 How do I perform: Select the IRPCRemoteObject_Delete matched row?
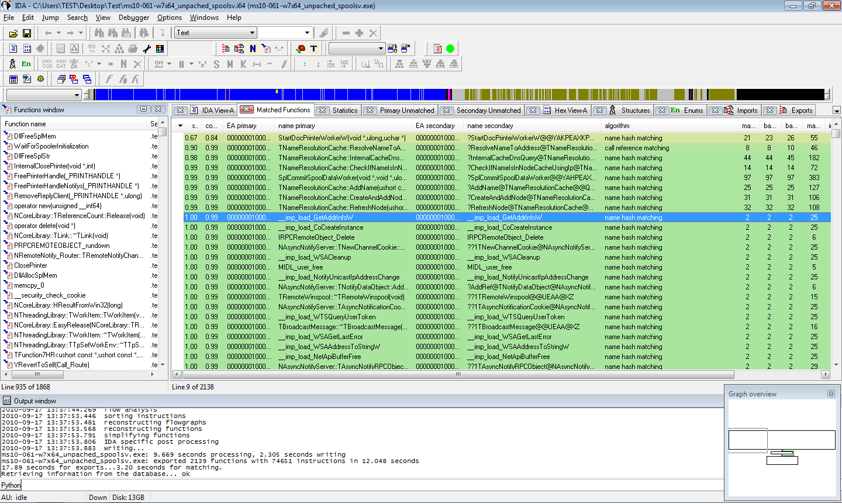click(x=507, y=237)
